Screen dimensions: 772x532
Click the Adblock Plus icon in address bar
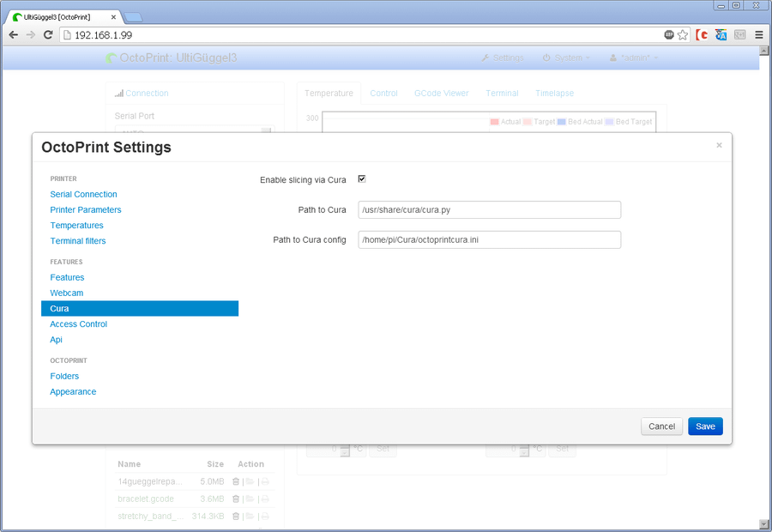pos(668,34)
